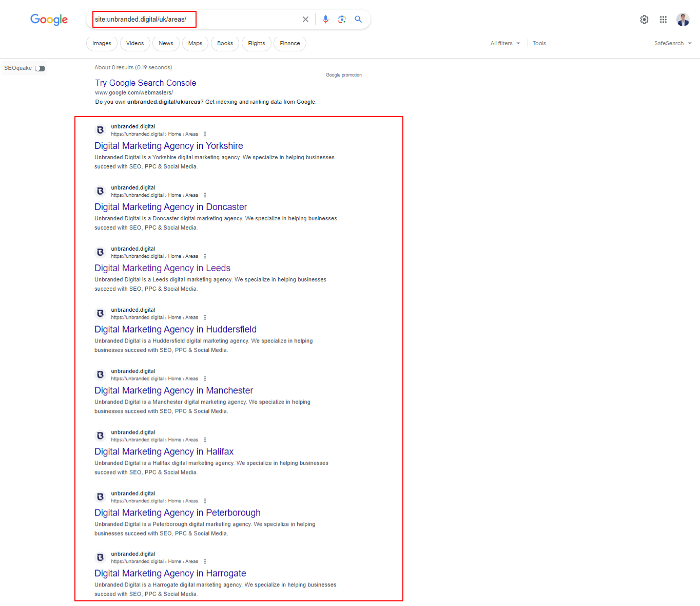
Task: Switch to the Flights tab
Action: pyautogui.click(x=257, y=43)
